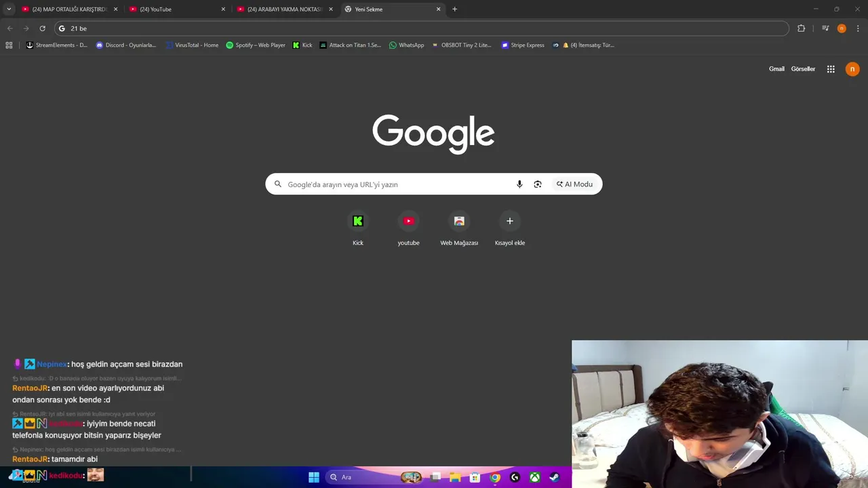The height and width of the screenshot is (488, 868).
Task: Open the Kick bookmark in bar
Action: tap(302, 45)
